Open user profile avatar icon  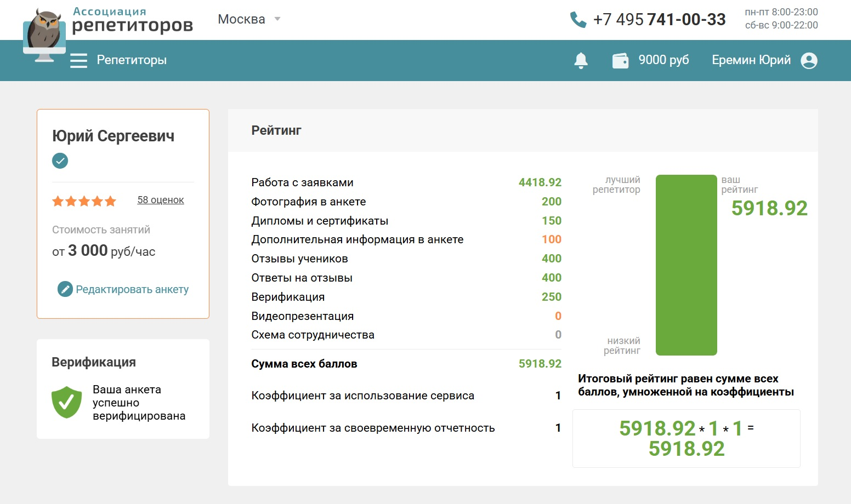click(x=809, y=60)
